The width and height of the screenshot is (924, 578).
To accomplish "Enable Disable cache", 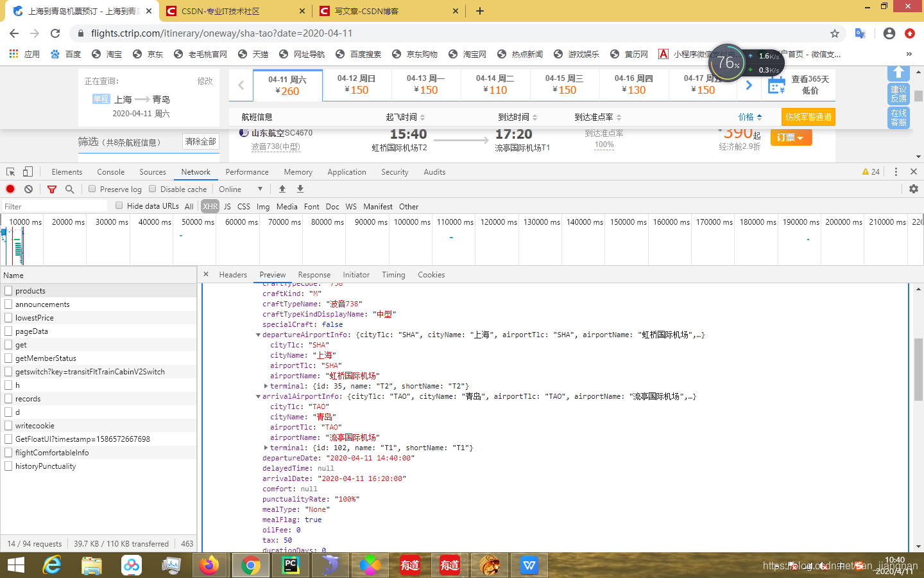I will (x=153, y=189).
